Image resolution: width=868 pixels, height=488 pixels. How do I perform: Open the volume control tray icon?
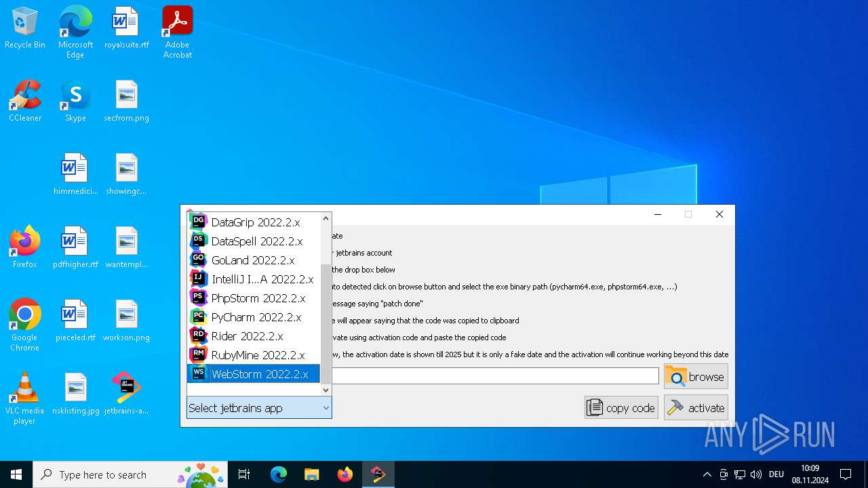coord(756,474)
